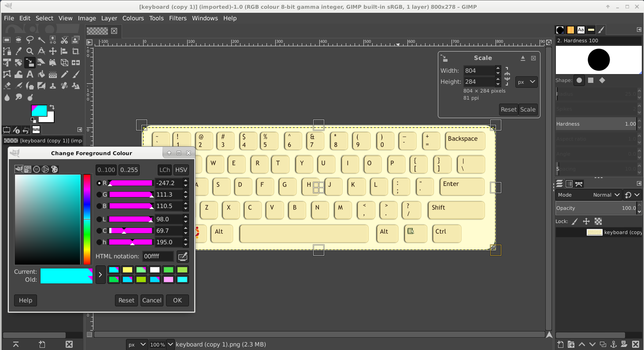Select the L channel radio button
This screenshot has height=350, width=644.
click(x=99, y=219)
